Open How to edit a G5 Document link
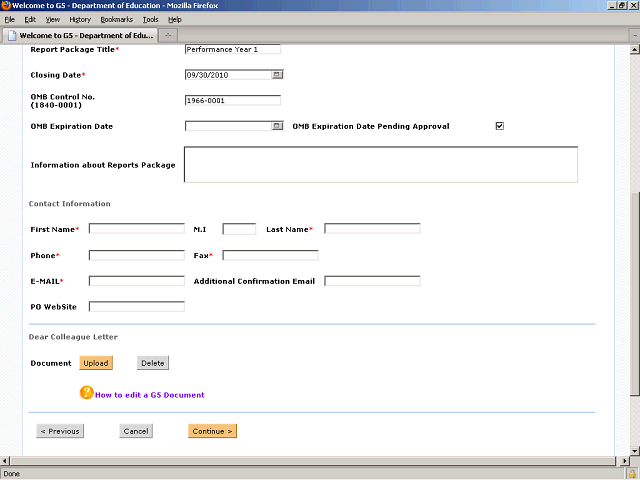The image size is (640, 480). tap(149, 395)
